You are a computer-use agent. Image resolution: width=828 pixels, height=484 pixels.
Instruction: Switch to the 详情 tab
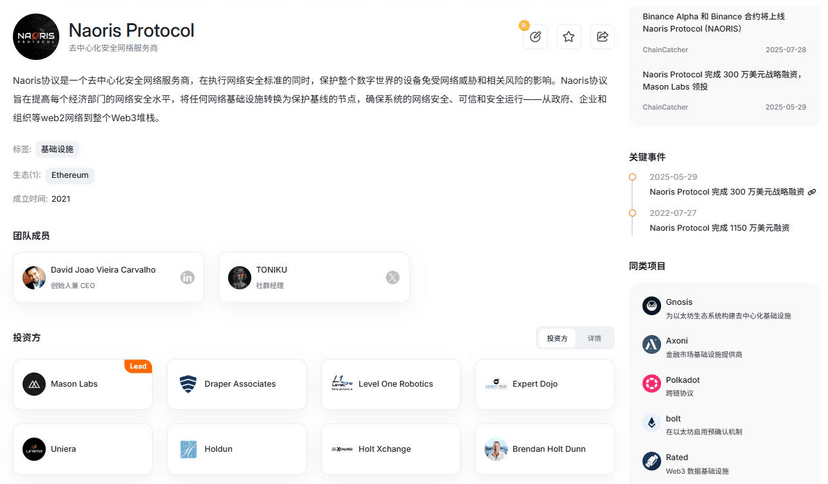click(594, 338)
